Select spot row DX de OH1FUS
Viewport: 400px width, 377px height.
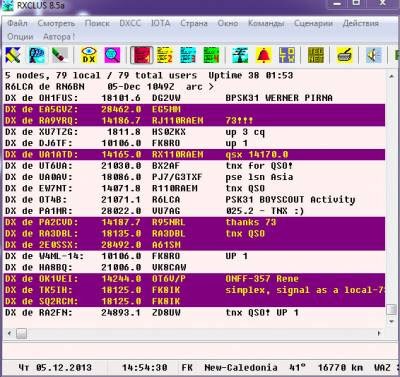(195, 98)
